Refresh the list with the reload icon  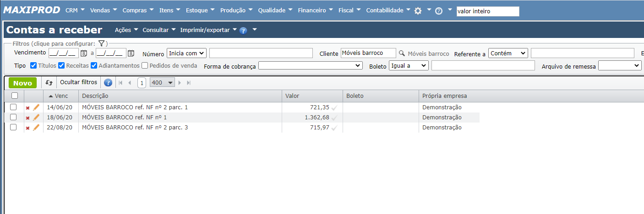pyautogui.click(x=49, y=83)
